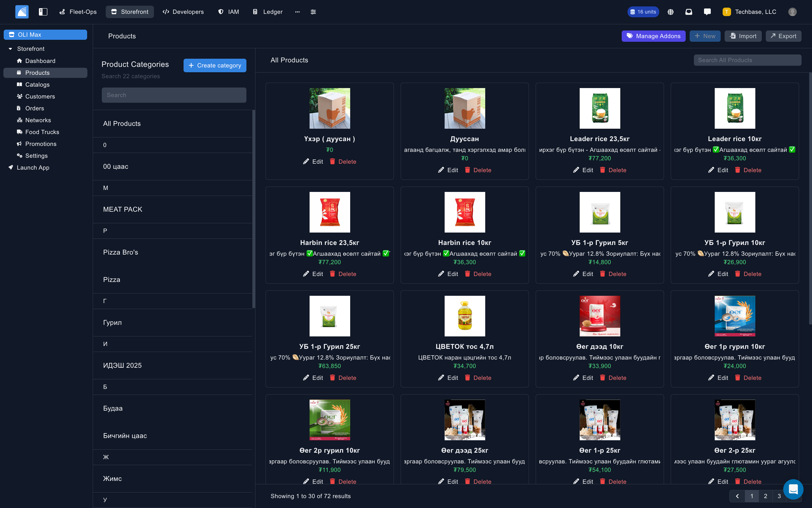Open the live chat widget
This screenshot has width=812, height=508.
pos(793,489)
